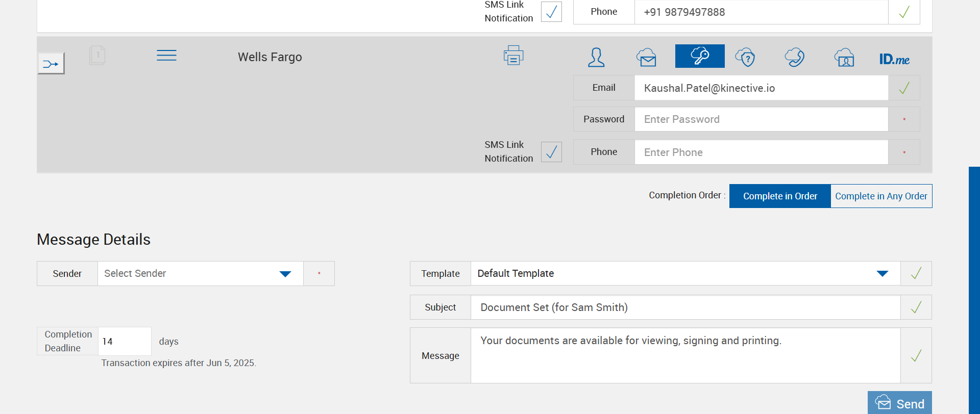Select the cloud key password authentication icon
This screenshot has width=980, height=414.
pos(700,56)
